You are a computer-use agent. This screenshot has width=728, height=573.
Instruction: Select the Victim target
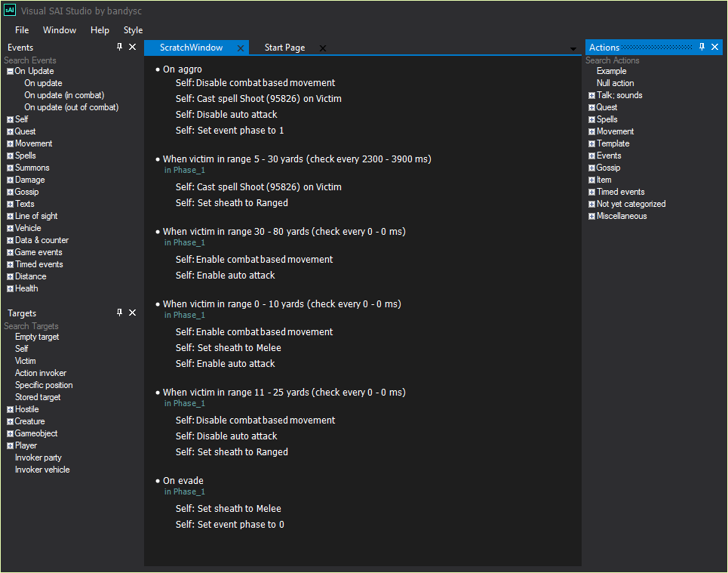[x=26, y=361]
